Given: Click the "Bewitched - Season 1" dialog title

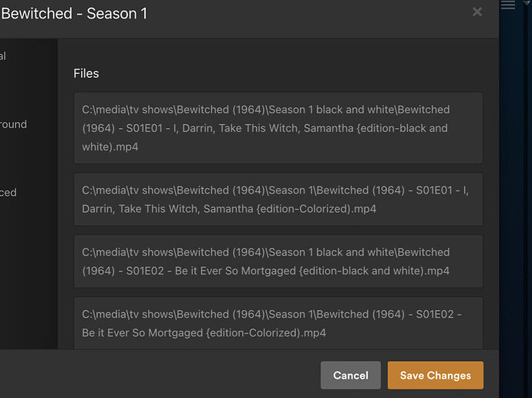Looking at the screenshot, I should click(74, 13).
